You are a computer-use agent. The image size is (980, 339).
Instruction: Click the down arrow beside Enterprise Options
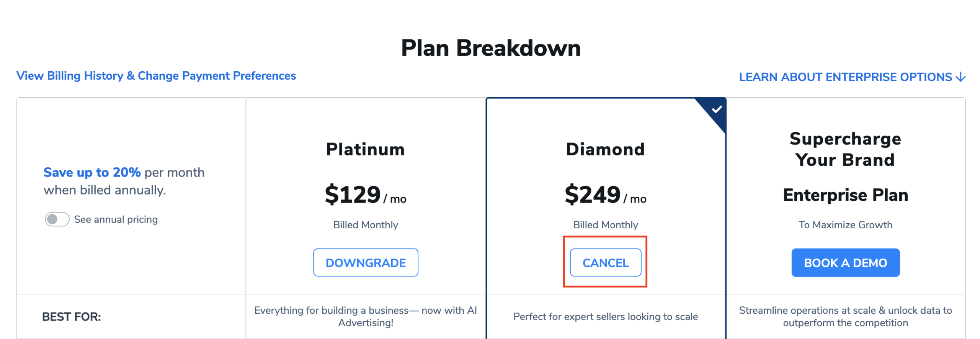(960, 77)
